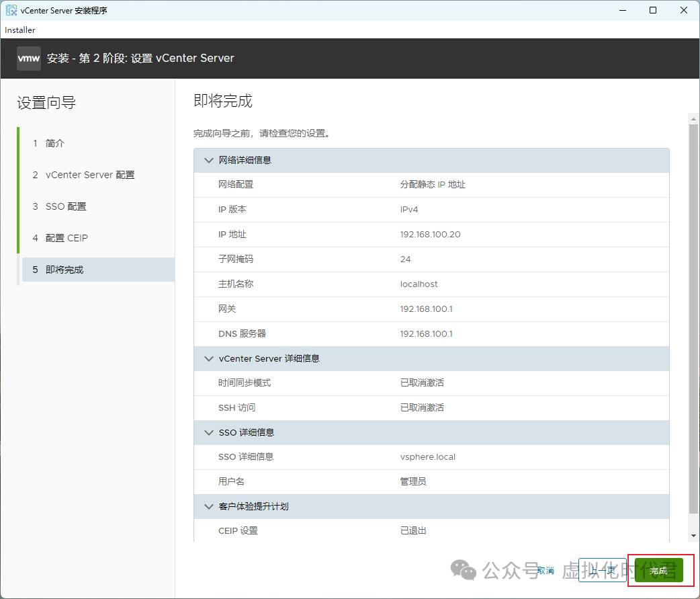The height and width of the screenshot is (599, 700).
Task: Click the SSO domain value vsphere.local
Action: click(x=428, y=457)
